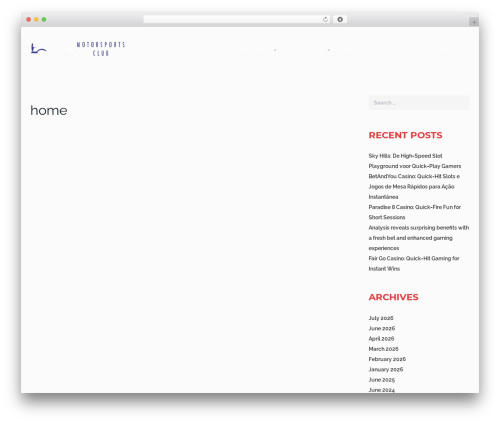The image size is (500, 423).
Task: Open a new tab with the plus button
Action: click(x=474, y=22)
